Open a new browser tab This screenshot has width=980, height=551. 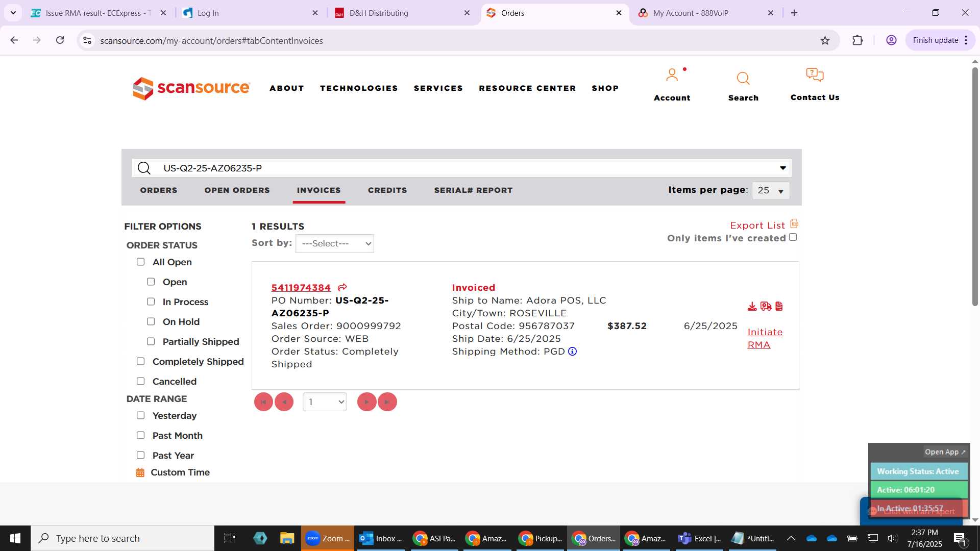point(794,13)
